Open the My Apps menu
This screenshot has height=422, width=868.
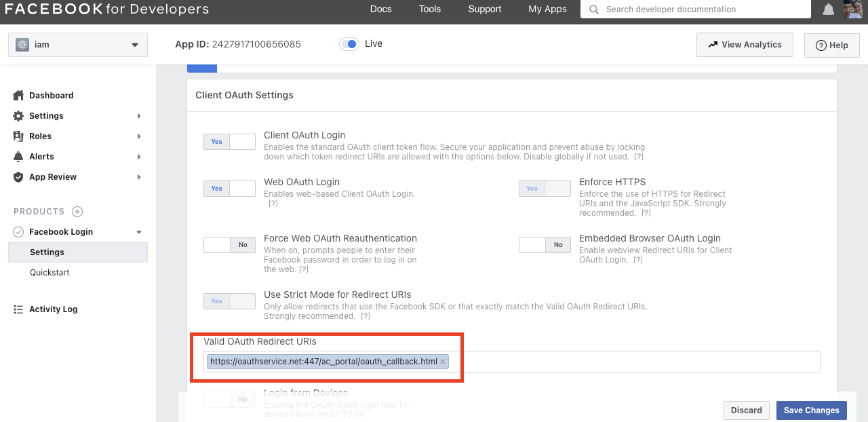(547, 9)
